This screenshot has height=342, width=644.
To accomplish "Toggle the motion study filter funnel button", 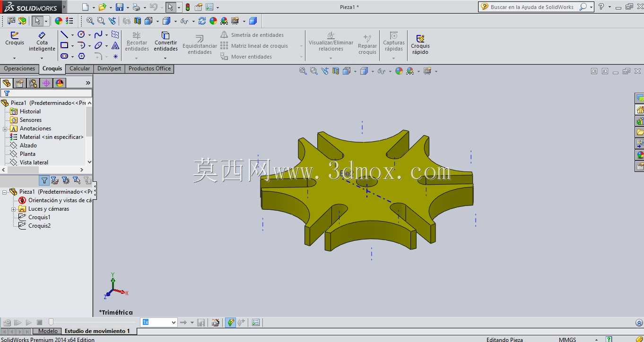I will (x=44, y=180).
